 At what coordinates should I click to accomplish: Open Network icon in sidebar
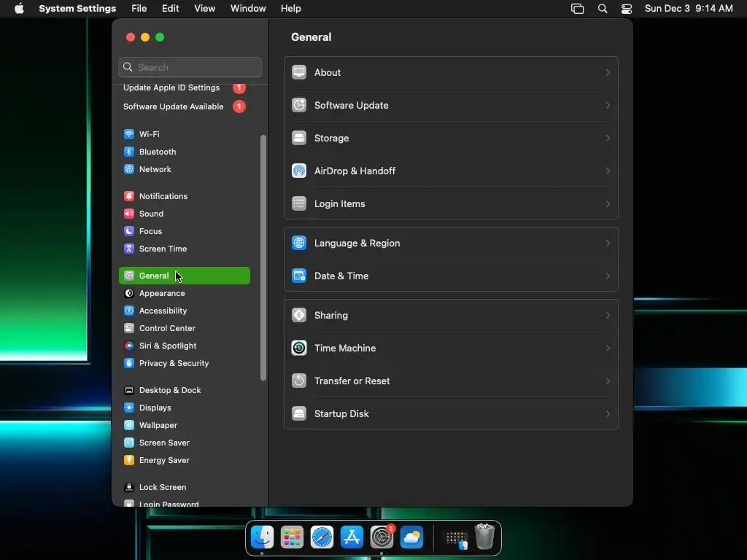pyautogui.click(x=128, y=169)
